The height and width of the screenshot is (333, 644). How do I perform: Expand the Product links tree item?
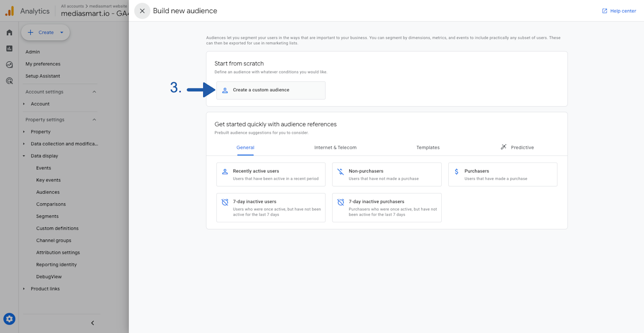point(24,289)
